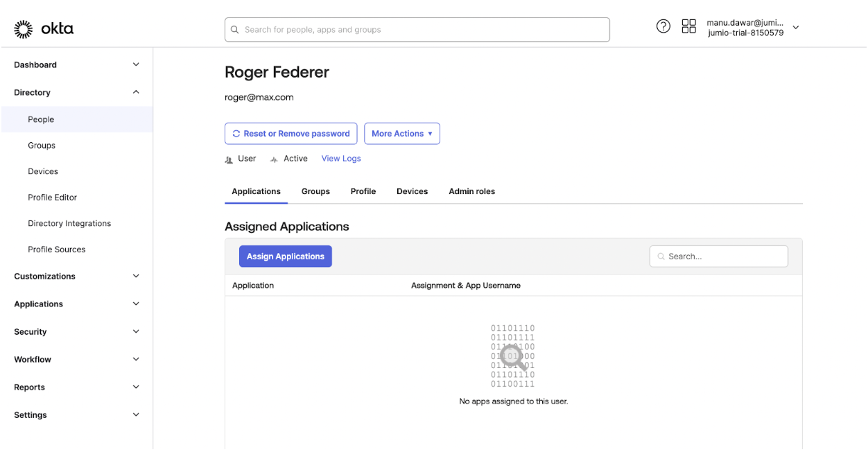The image size is (868, 452).
Task: Click the Okta logo
Action: coord(44,29)
